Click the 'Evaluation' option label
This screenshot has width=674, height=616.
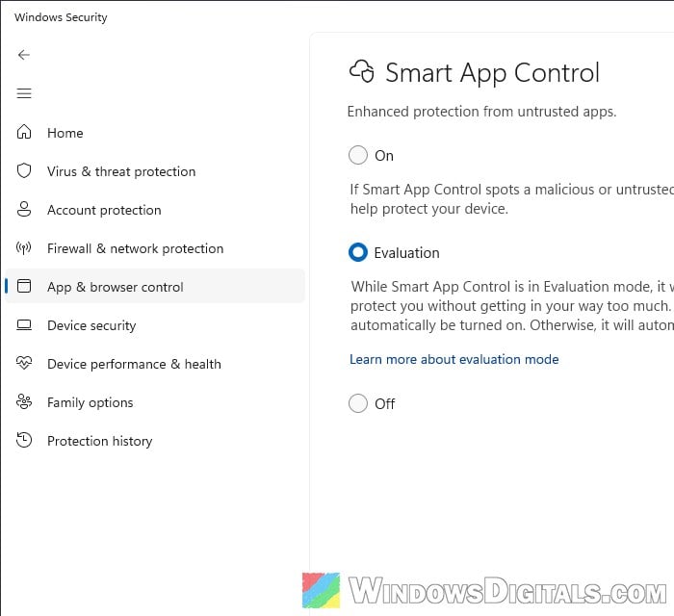(x=406, y=253)
